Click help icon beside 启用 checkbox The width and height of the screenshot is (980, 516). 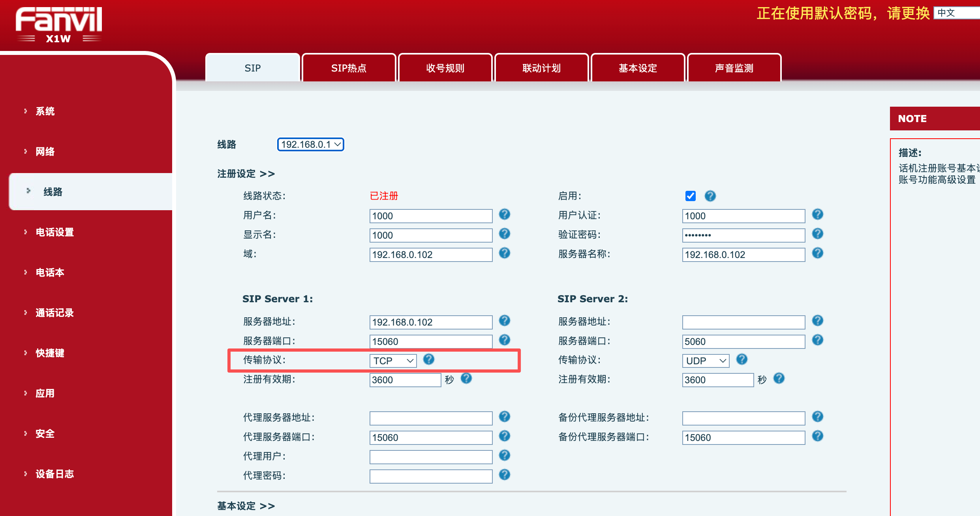pos(710,196)
